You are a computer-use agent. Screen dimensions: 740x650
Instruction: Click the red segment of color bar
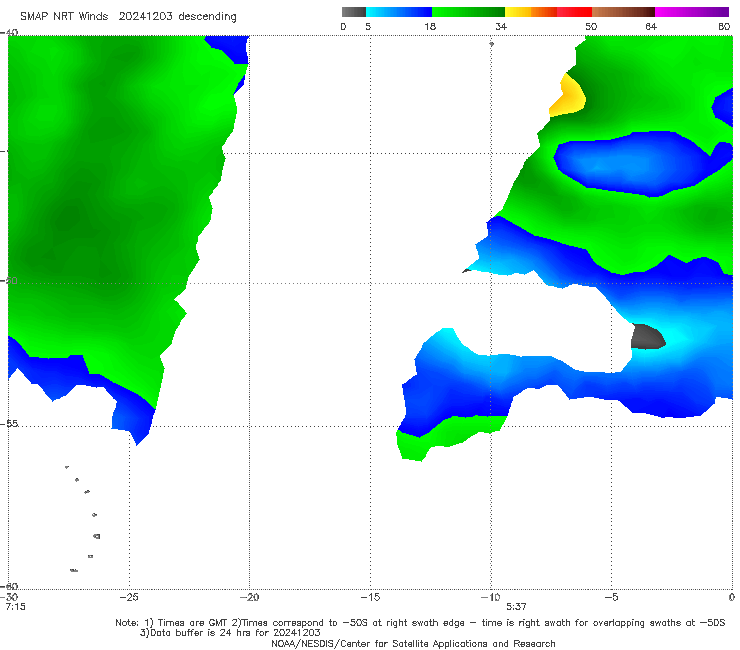[574, 12]
